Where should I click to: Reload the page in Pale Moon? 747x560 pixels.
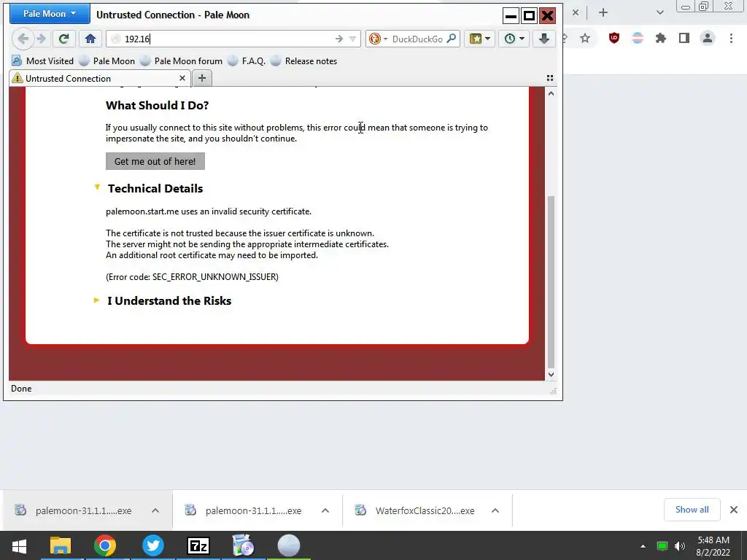[63, 39]
